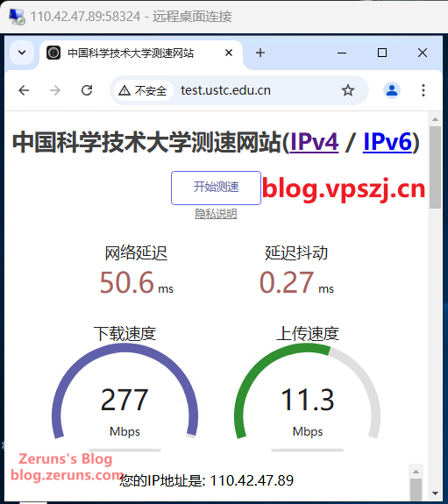The image size is (448, 504).
Task: Click the browser forward arrow
Action: [x=55, y=90]
